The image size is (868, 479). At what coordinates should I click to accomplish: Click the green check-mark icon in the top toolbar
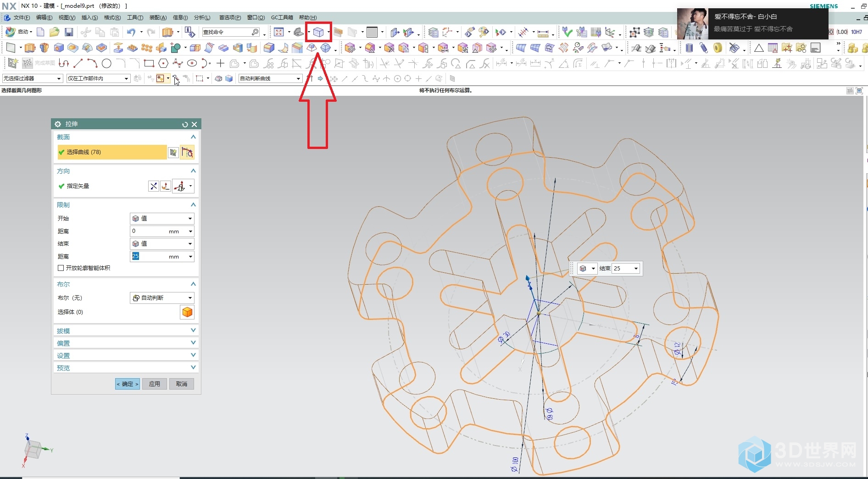568,32
